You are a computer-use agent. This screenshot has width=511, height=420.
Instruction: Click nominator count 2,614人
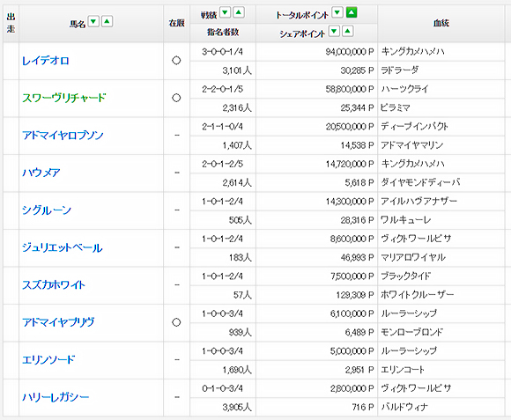237,183
